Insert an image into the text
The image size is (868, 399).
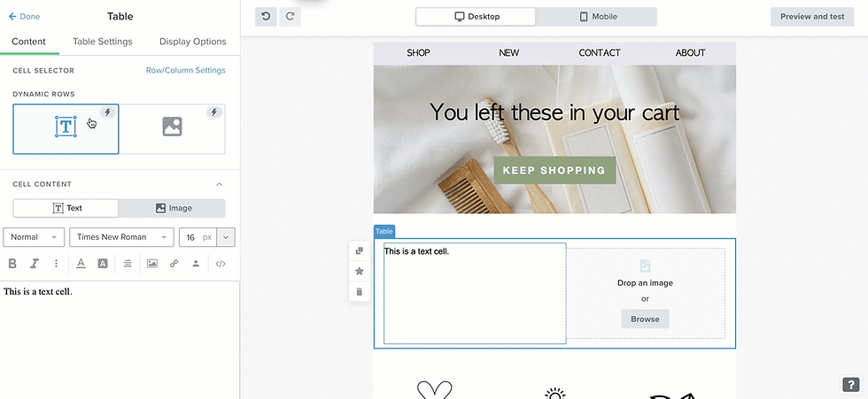tap(152, 264)
